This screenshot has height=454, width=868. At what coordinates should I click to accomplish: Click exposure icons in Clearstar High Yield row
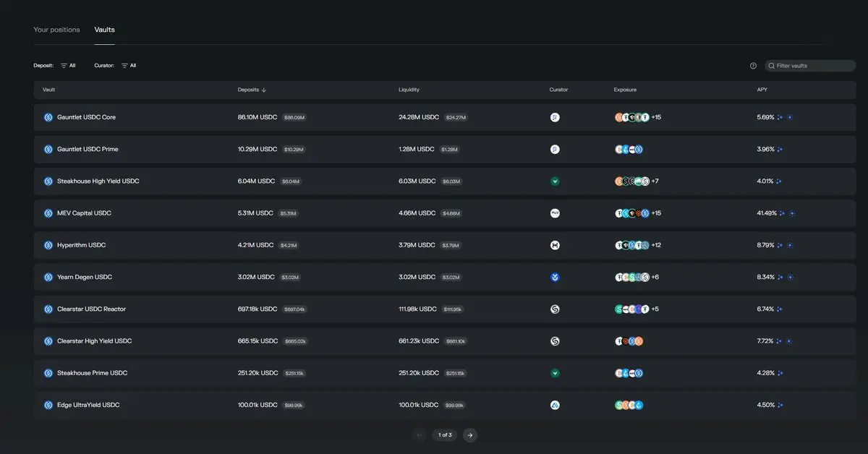[x=629, y=340]
